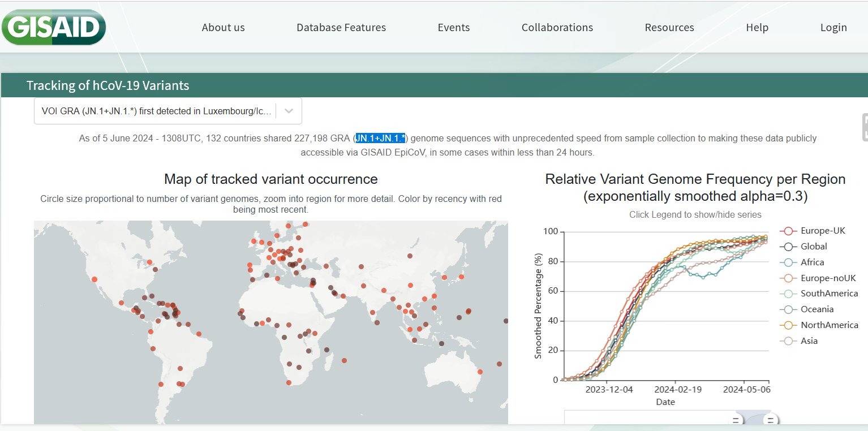
Task: Click the GISAID logo
Action: coord(54,27)
